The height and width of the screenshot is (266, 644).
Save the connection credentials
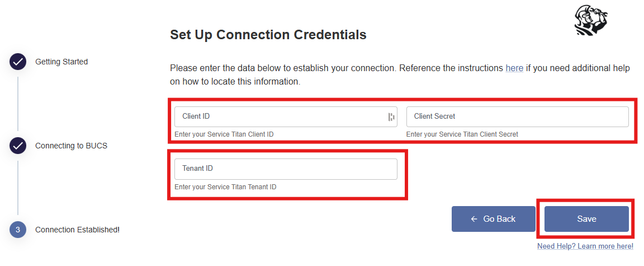pos(586,219)
